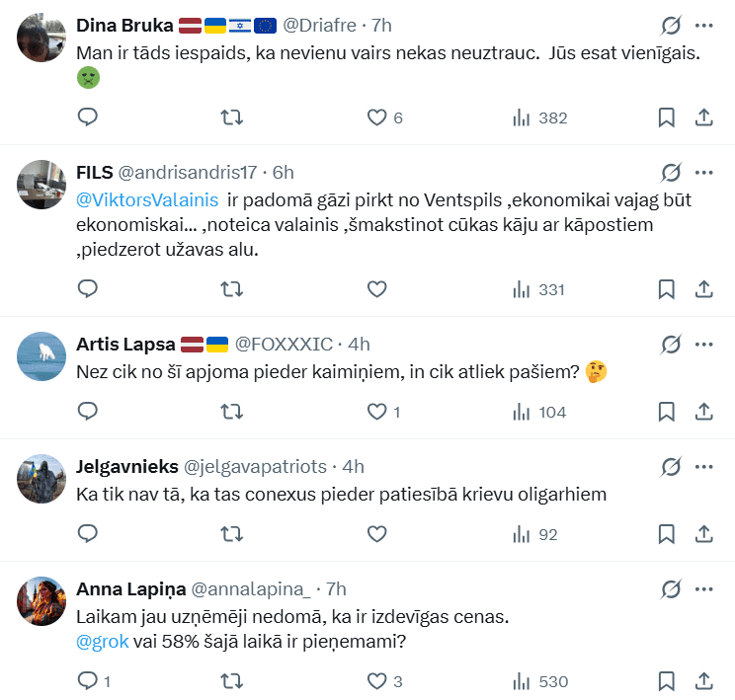Click Dina Bruka's profile picture

pos(42,38)
